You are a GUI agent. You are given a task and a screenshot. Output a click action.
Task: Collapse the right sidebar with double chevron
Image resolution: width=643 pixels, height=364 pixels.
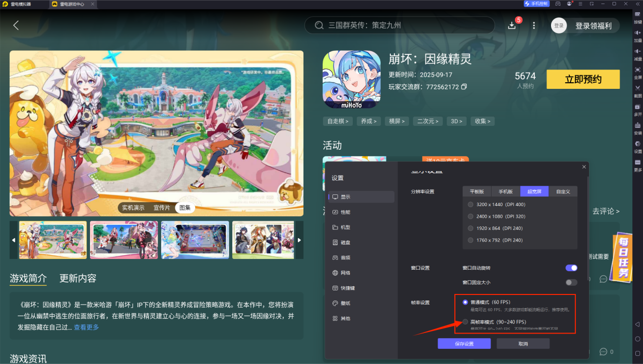click(x=637, y=4)
